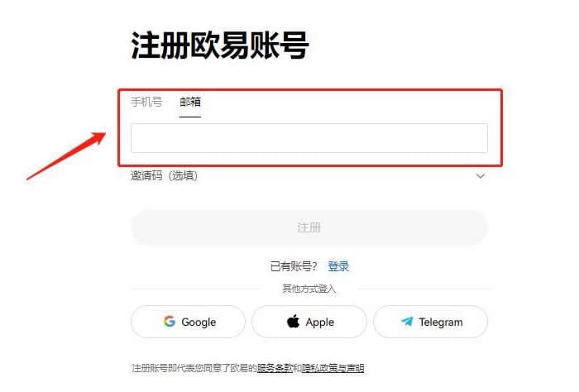Open the 隐私政策与声明 link

point(333,368)
